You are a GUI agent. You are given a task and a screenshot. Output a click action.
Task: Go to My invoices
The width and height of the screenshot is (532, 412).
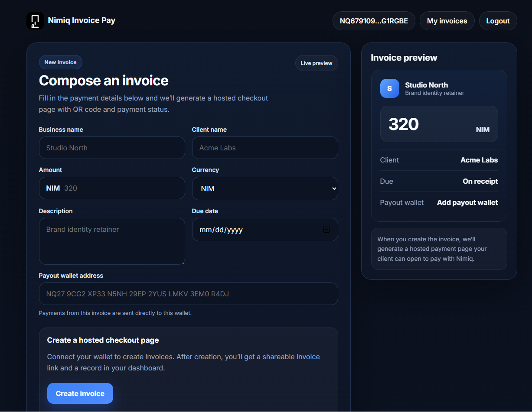click(447, 21)
